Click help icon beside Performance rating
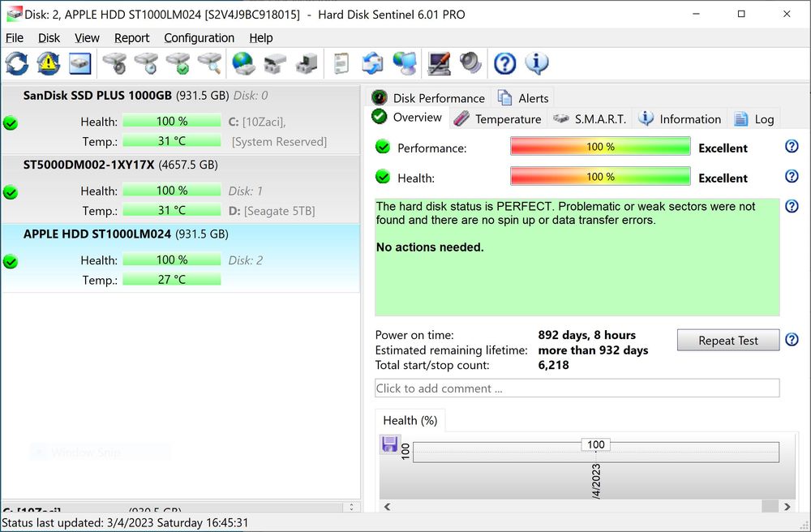Viewport: 811px width, 532px height. (x=792, y=146)
